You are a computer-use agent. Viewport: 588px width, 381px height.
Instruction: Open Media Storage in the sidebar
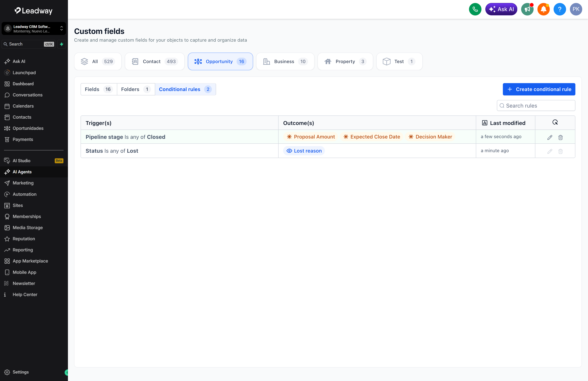click(34, 228)
